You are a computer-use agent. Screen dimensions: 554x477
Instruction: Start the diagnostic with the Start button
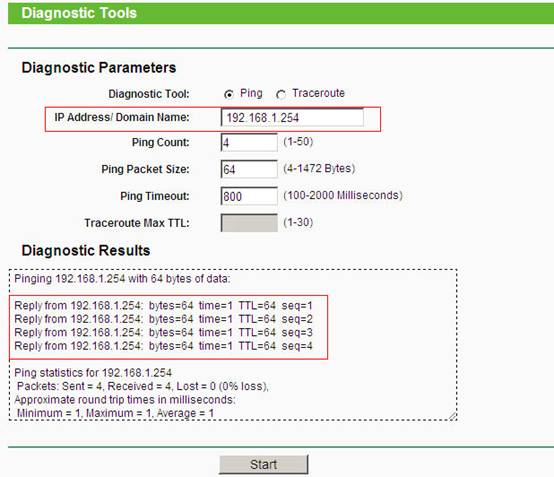click(264, 464)
